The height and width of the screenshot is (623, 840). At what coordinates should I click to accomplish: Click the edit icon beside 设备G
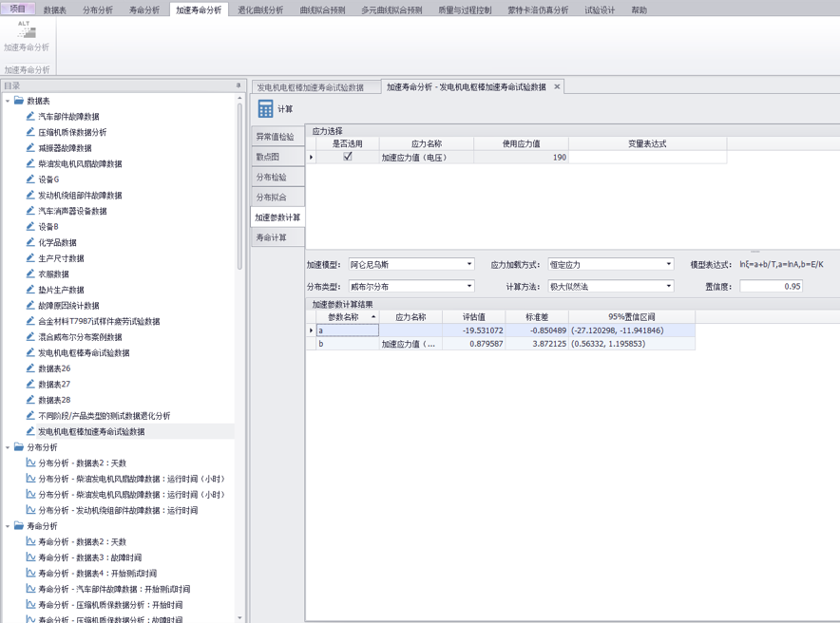(30, 179)
